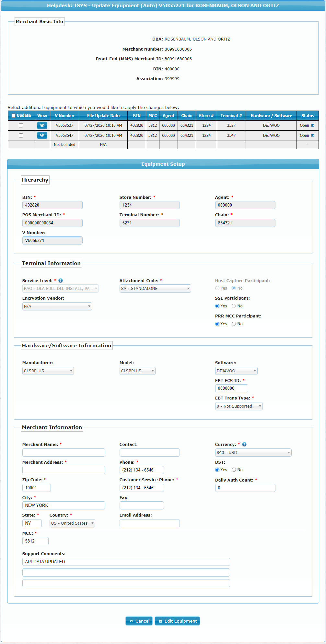Select No for DST

(234, 470)
